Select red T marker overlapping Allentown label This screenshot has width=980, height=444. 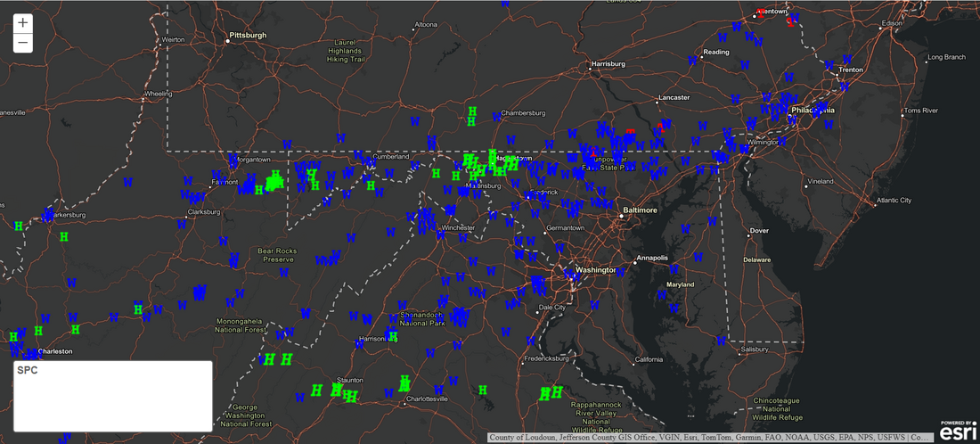pyautogui.click(x=760, y=12)
